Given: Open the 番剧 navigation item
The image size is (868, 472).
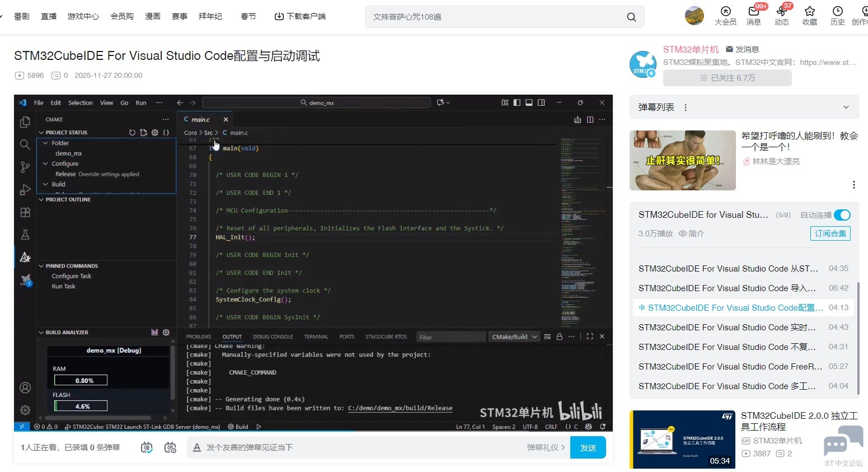Looking at the screenshot, I should pyautogui.click(x=22, y=16).
